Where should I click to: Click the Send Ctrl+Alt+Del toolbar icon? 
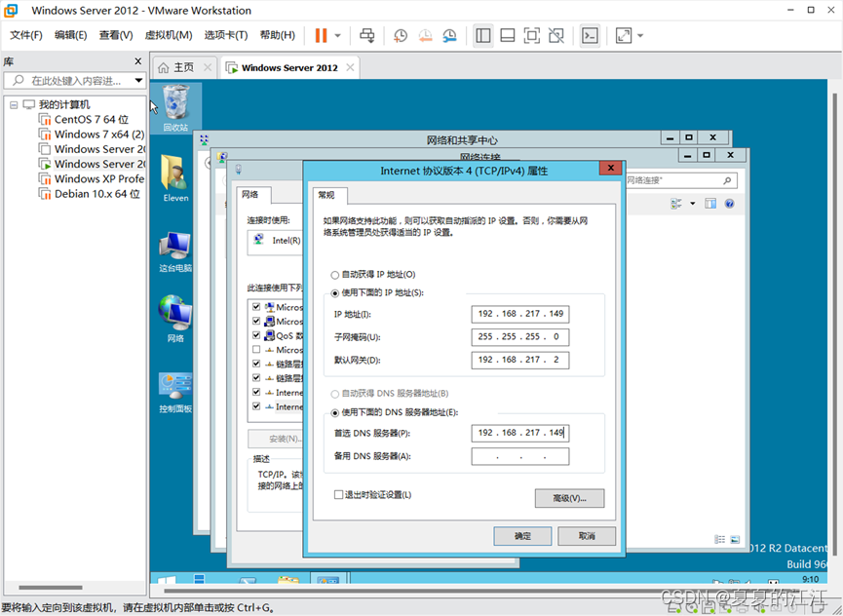click(367, 35)
